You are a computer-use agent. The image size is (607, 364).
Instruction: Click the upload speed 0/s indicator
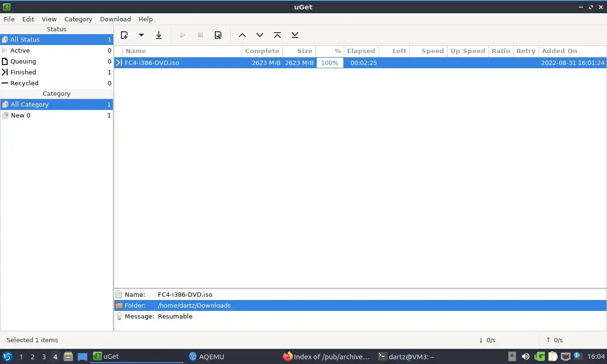(554, 340)
